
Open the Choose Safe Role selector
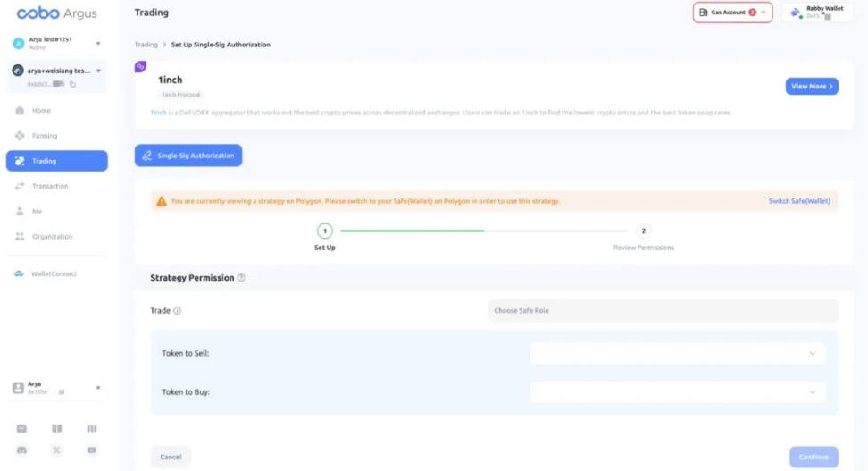coord(663,311)
